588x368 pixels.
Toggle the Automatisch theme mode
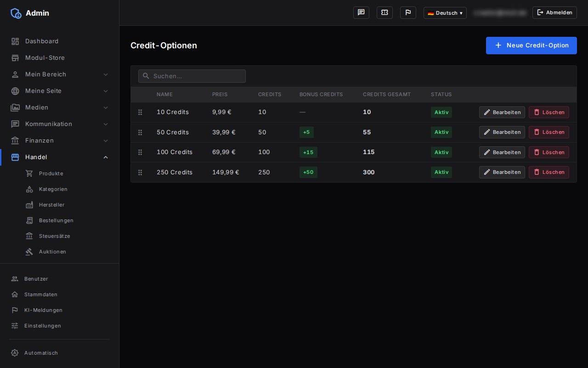tap(34, 353)
